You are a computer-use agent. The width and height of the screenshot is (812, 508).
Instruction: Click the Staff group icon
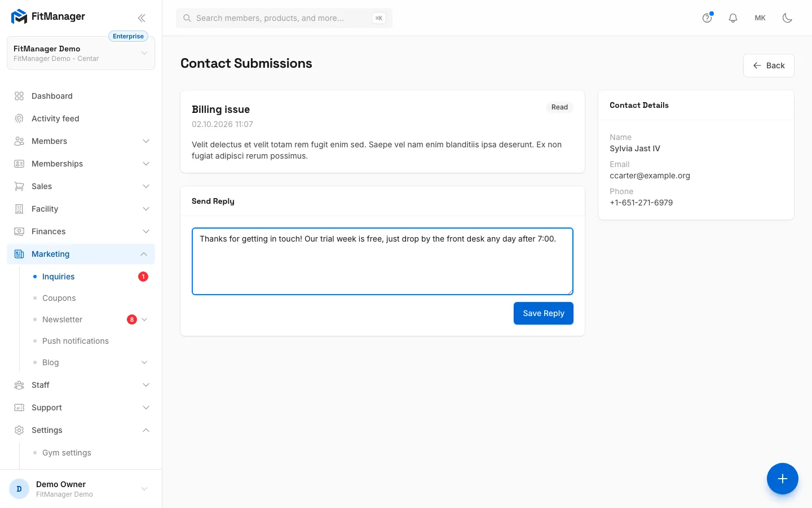19,385
